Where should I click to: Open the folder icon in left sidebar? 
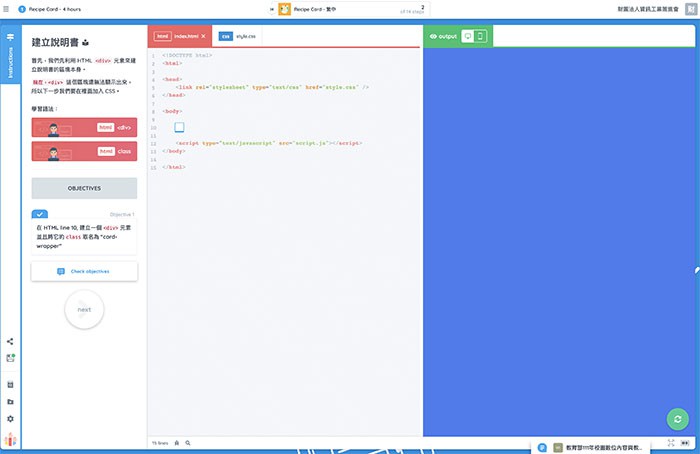pyautogui.click(x=10, y=402)
